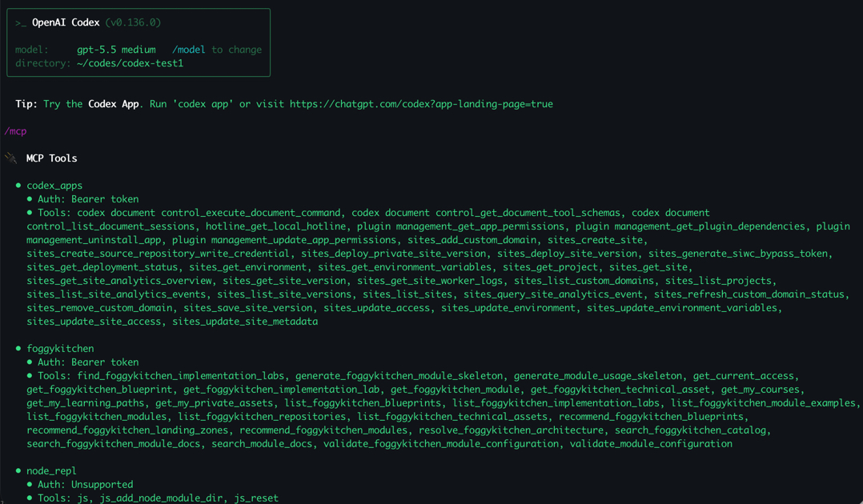Click sites_save_site_version tool name
The height and width of the screenshot is (504, 863).
pos(247,307)
